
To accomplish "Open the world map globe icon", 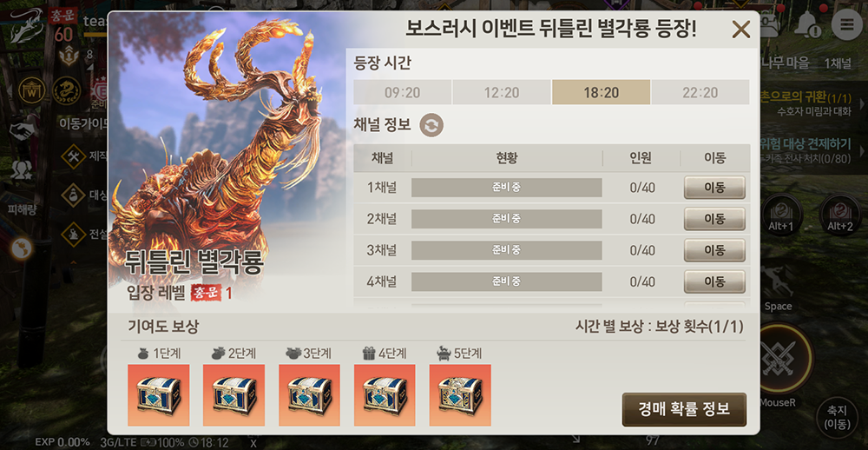I will click(23, 248).
